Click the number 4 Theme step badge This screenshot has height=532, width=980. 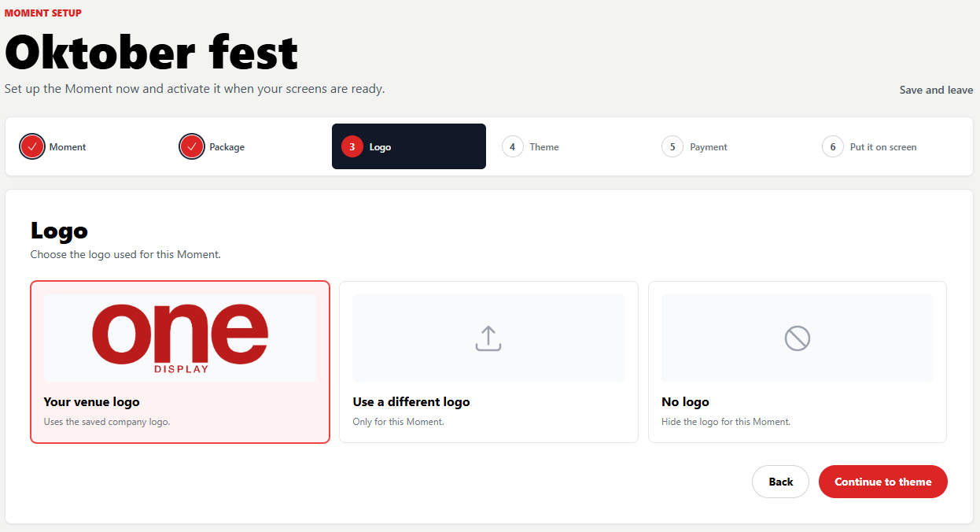[512, 147]
